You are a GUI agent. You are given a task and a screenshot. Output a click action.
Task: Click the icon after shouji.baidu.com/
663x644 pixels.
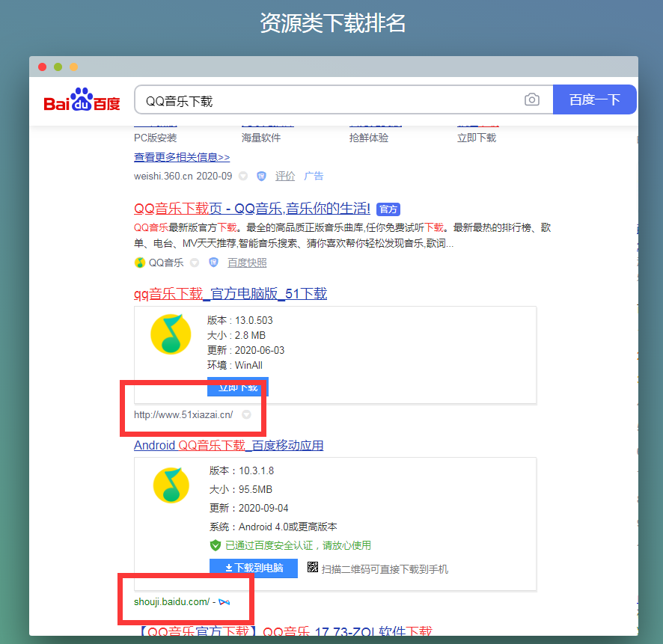coord(224,602)
